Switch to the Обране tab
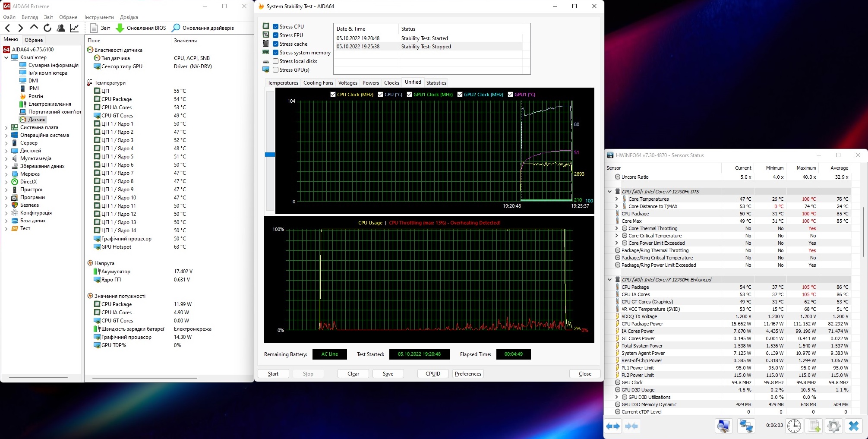 [34, 40]
